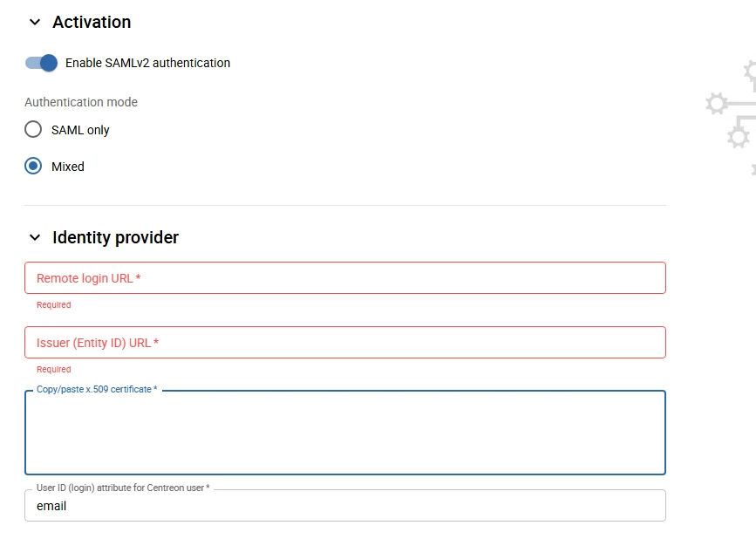Click inside the x.509 certificate text area
756x539 pixels.
tap(345, 433)
